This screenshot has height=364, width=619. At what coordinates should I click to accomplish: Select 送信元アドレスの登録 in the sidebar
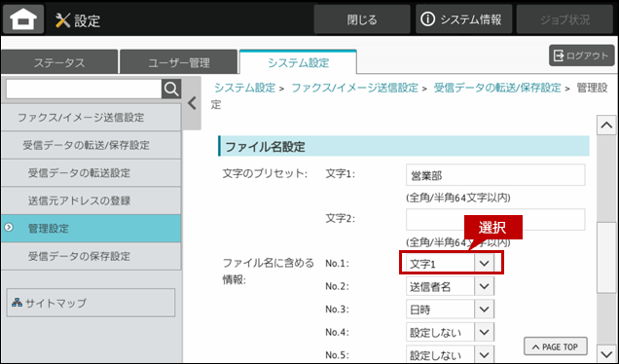click(91, 200)
